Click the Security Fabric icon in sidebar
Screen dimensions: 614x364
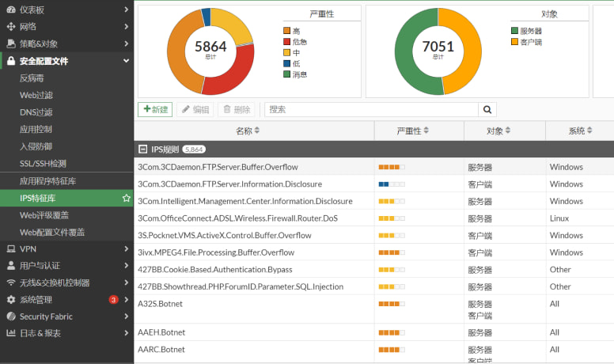coord(11,317)
